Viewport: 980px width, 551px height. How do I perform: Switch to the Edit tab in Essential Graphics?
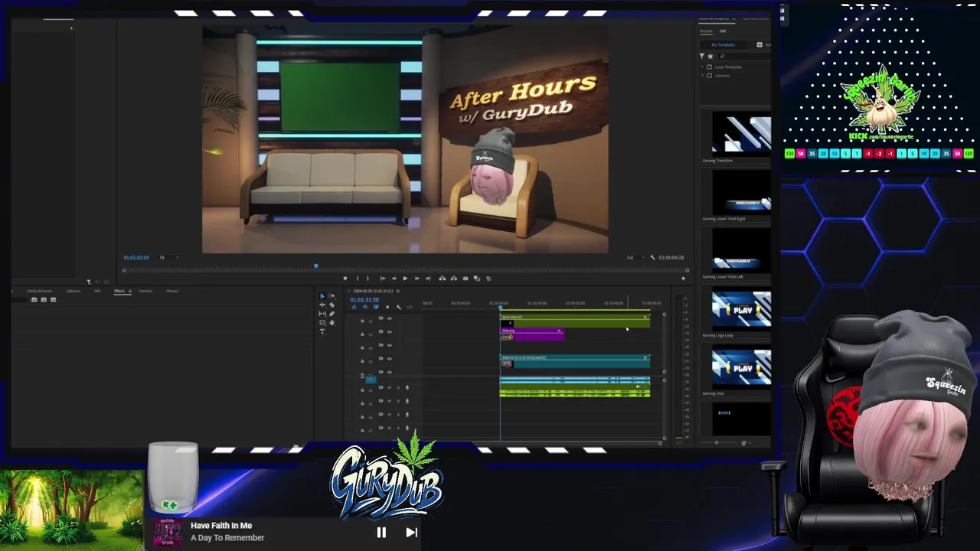click(x=723, y=31)
